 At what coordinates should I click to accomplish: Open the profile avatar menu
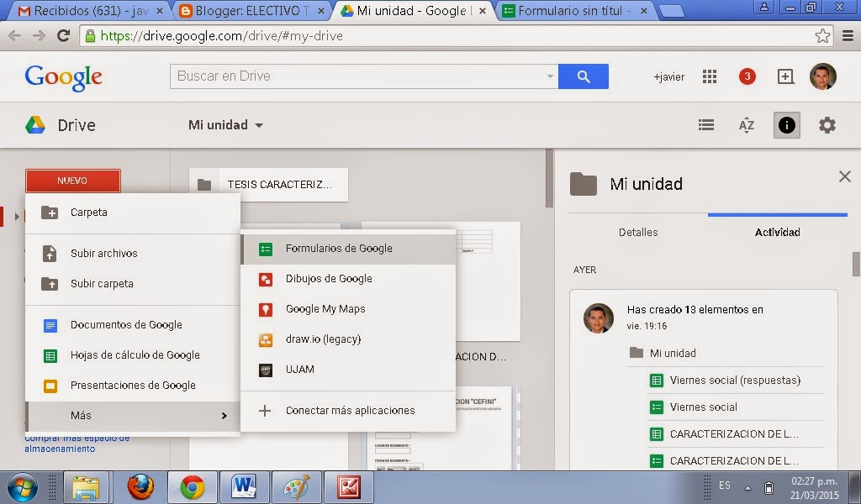point(822,76)
